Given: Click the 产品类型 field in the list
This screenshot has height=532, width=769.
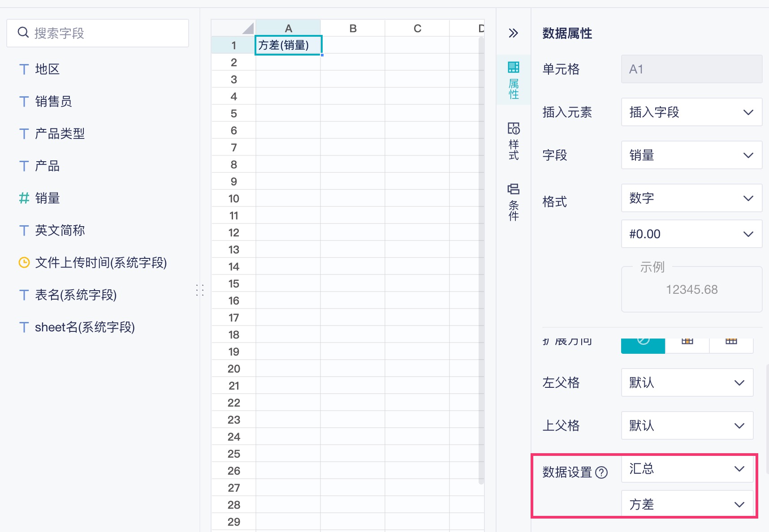Looking at the screenshot, I should [60, 133].
